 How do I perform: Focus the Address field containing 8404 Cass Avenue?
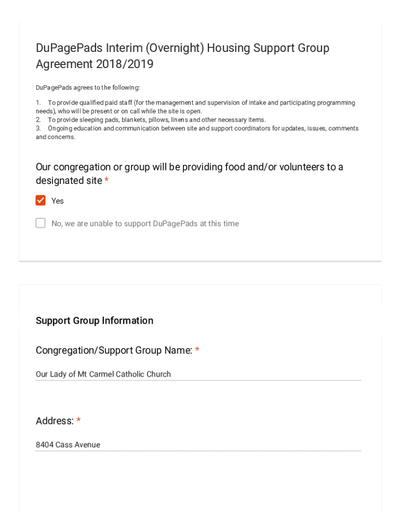click(198, 445)
